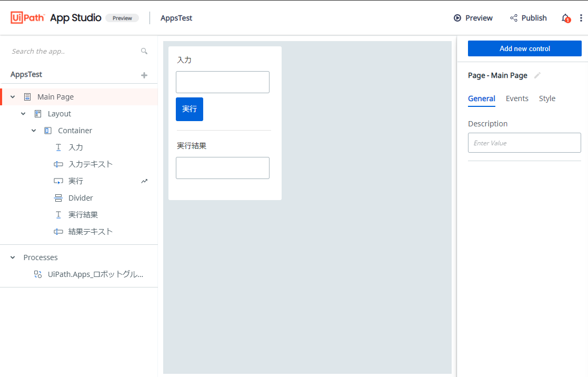This screenshot has width=588, height=377.
Task: Switch to the Events tab
Action: (x=517, y=98)
